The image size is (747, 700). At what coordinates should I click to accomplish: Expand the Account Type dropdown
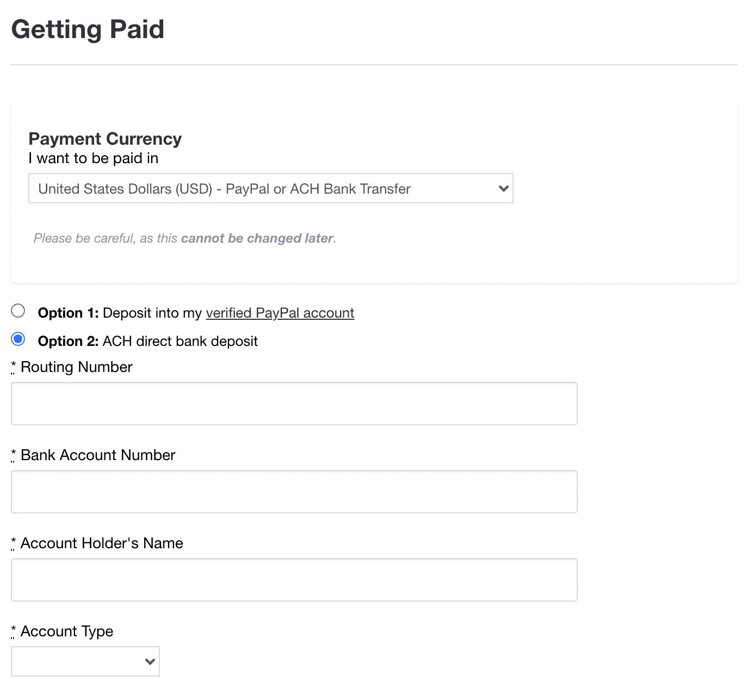pyautogui.click(x=85, y=661)
